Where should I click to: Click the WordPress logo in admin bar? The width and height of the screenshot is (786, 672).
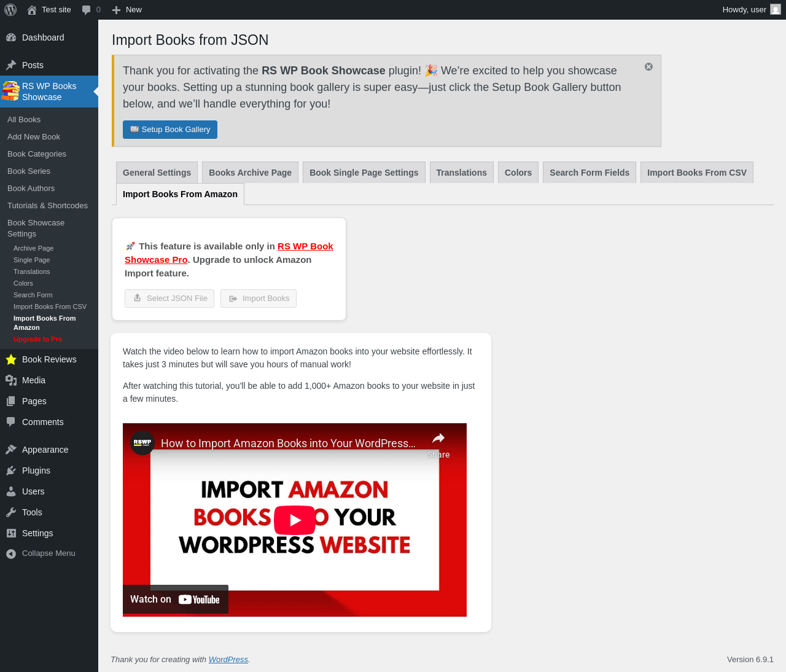(x=10, y=10)
